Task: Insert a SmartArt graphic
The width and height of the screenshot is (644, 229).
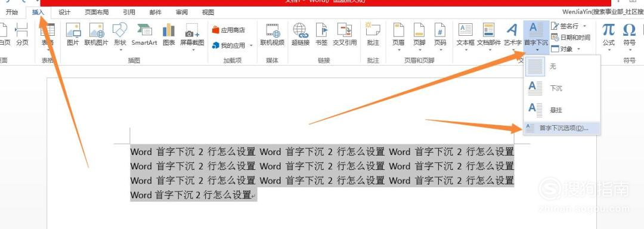Action: click(144, 35)
